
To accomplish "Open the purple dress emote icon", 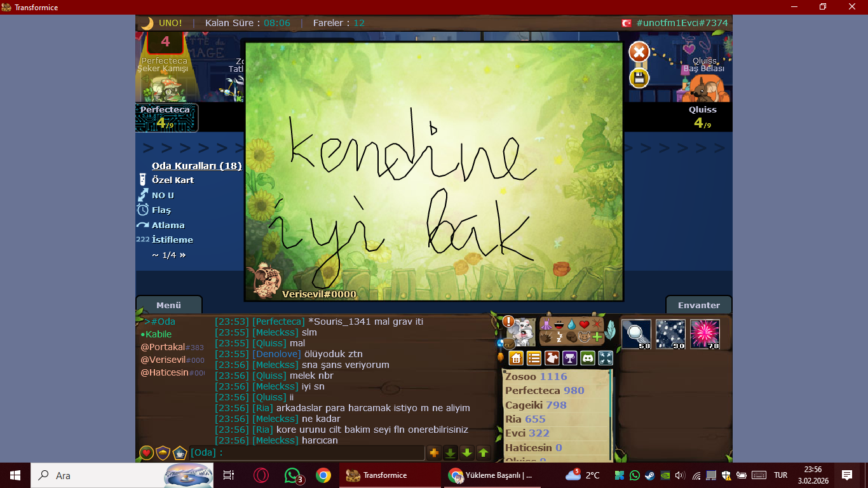I will pos(546,324).
